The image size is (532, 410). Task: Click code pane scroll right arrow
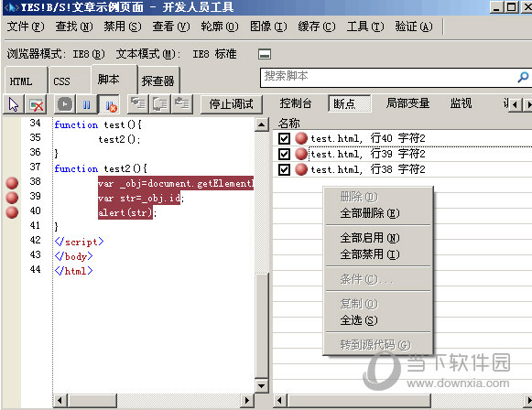247,401
